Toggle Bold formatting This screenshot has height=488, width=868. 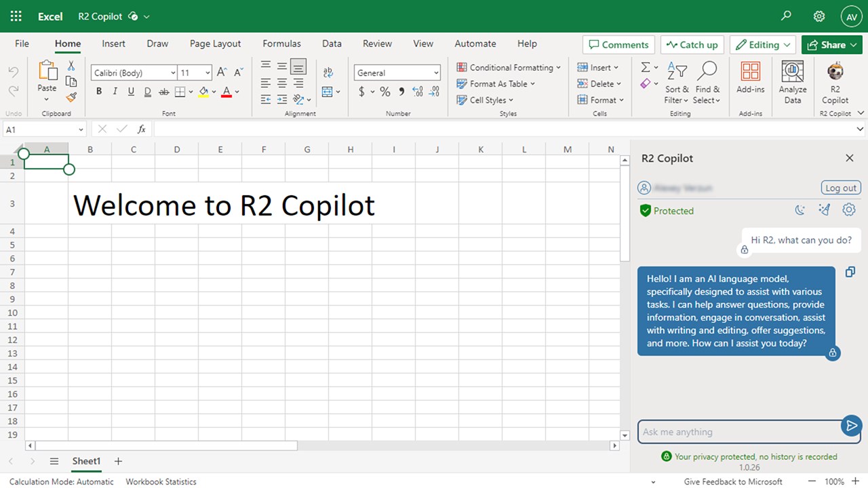coord(99,91)
